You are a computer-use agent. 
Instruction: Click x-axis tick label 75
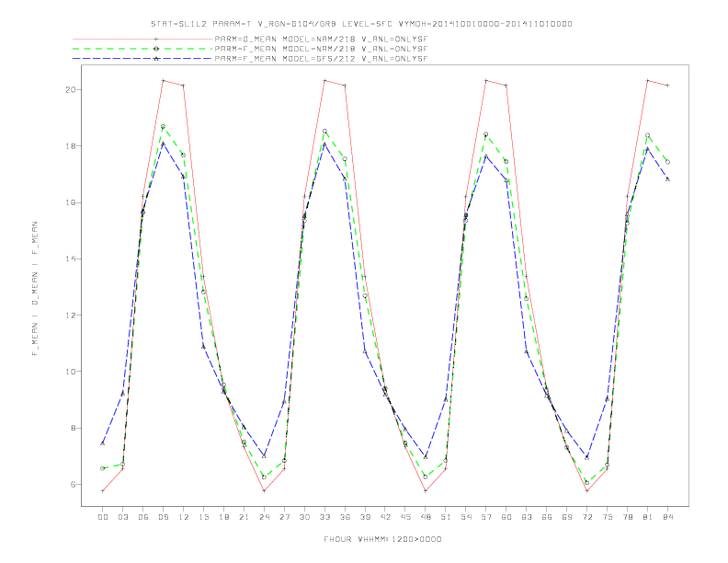(x=608, y=517)
